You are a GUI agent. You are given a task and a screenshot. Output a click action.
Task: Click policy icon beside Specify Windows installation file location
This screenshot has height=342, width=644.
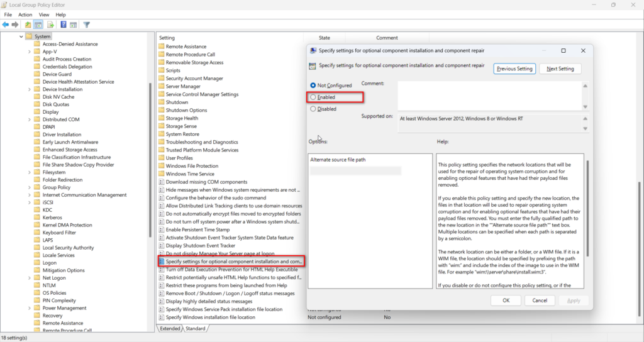coord(162,317)
